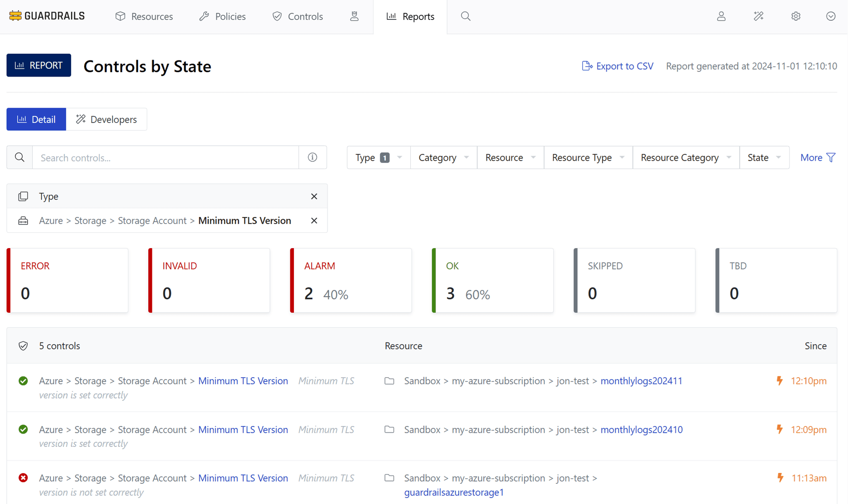Viewport: 848px width, 504px height.
Task: Show More filters
Action: pos(818,157)
